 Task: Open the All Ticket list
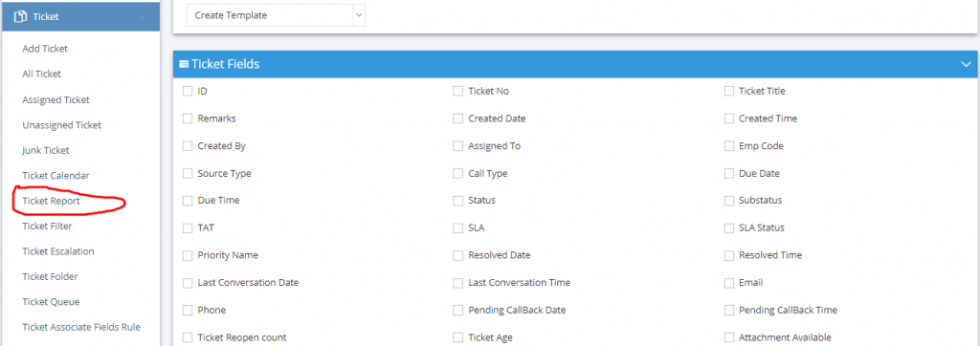pos(42,74)
